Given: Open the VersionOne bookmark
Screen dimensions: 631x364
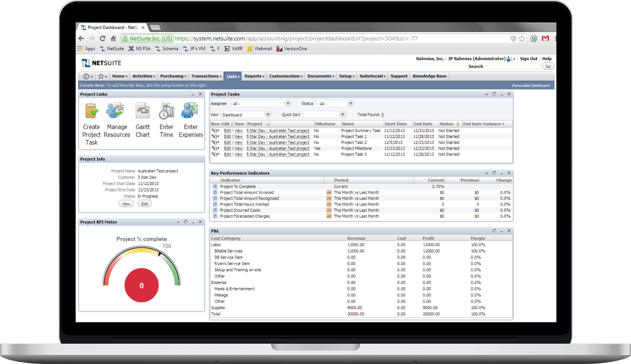Looking at the screenshot, I should (292, 49).
